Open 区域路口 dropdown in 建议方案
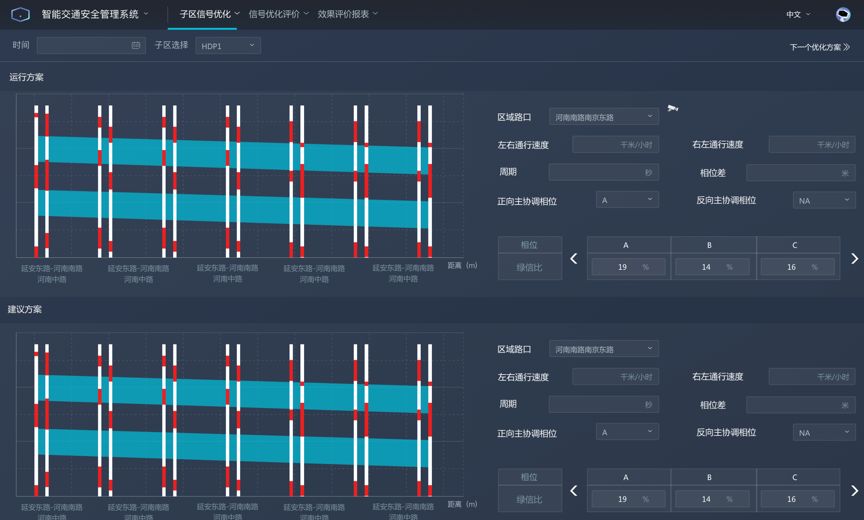Image resolution: width=864 pixels, height=520 pixels. 604,349
